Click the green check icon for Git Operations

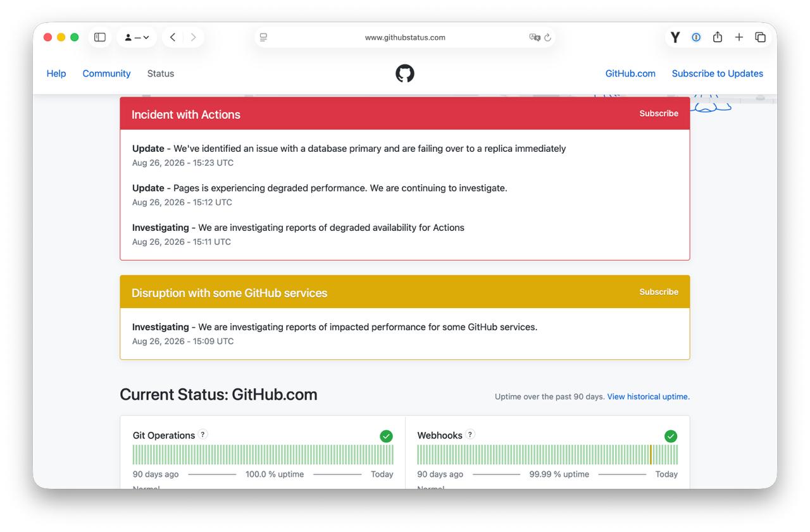click(386, 436)
